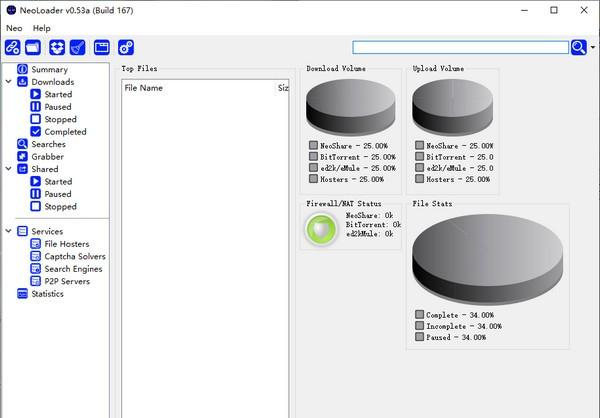Click the add link toolbar icon
The height and width of the screenshot is (418, 600).
(12, 48)
